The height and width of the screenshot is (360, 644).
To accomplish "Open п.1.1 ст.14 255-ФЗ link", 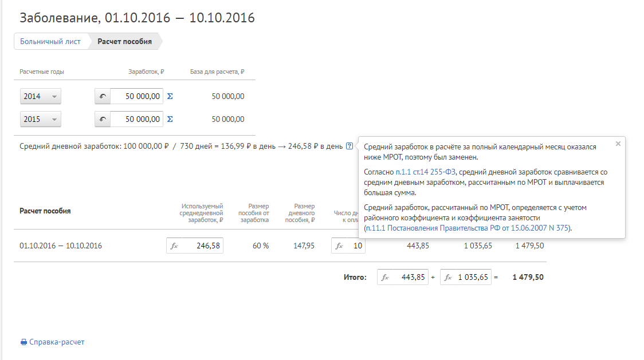I will [x=425, y=172].
